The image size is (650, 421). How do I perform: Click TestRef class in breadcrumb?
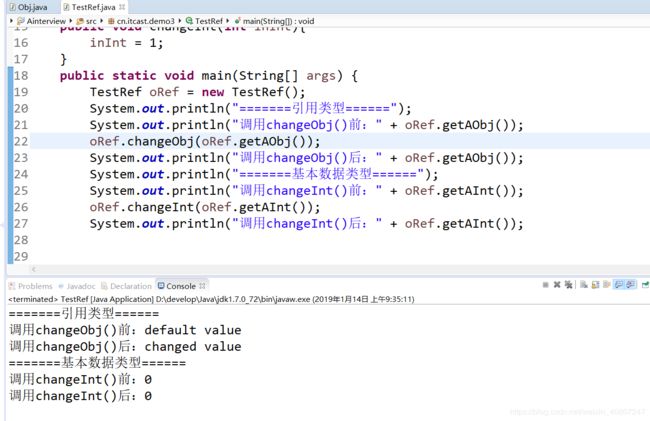(204, 21)
